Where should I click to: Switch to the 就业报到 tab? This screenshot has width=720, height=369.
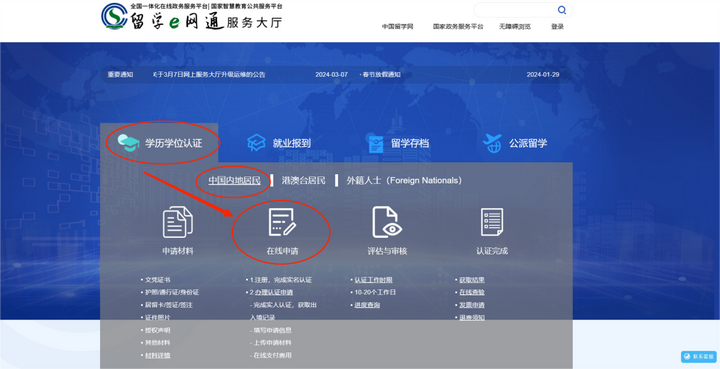(279, 143)
